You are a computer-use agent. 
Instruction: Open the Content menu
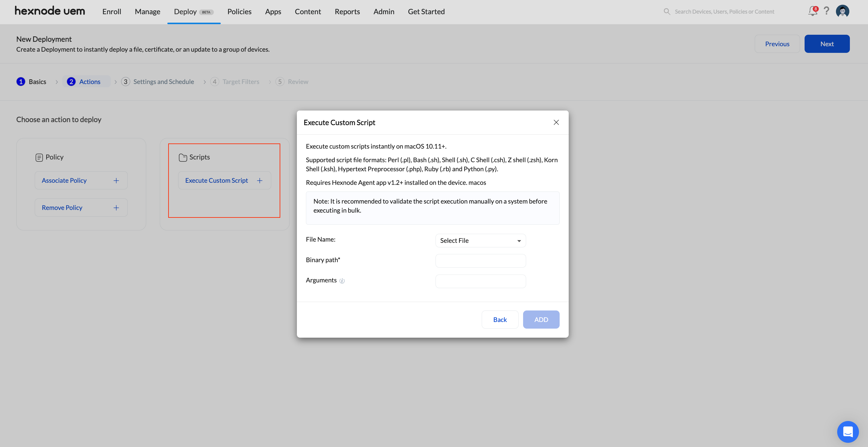[308, 11]
